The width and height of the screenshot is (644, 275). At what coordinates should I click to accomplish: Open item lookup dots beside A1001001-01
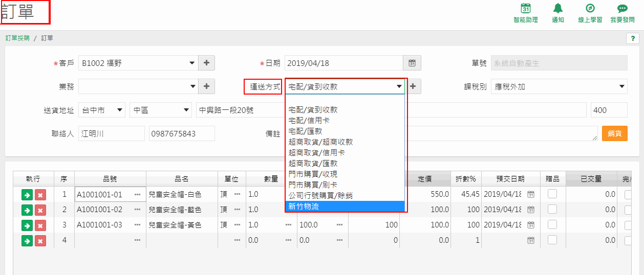coord(137,195)
